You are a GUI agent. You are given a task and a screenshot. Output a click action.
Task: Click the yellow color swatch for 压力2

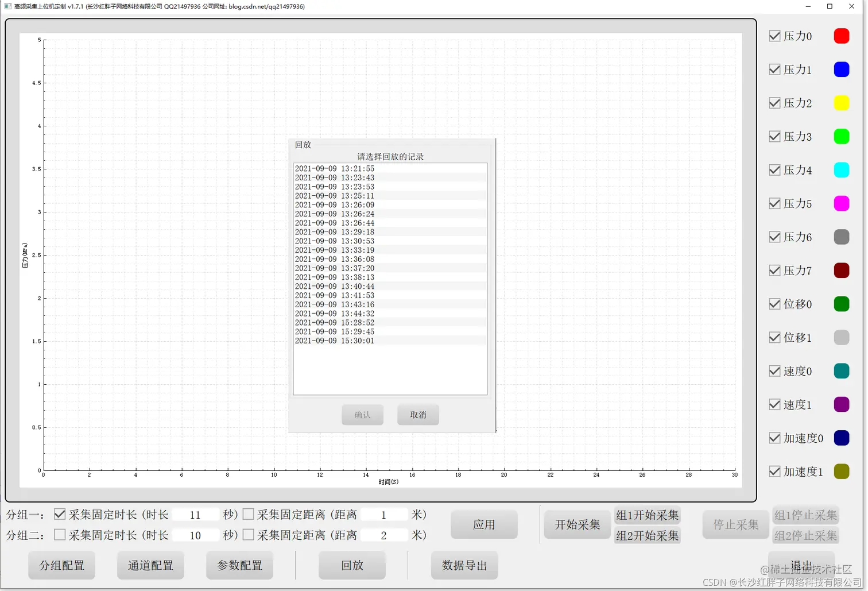[x=841, y=103]
